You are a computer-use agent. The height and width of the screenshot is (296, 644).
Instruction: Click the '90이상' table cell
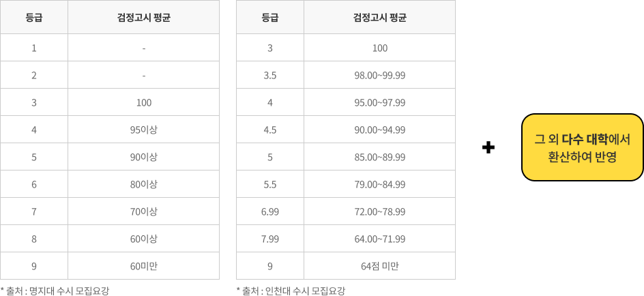(144, 157)
